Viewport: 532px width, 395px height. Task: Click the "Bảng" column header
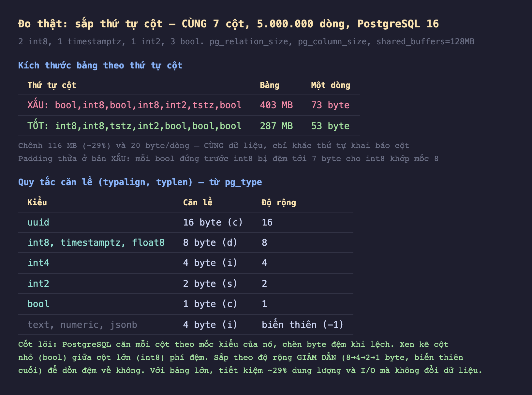click(x=270, y=85)
